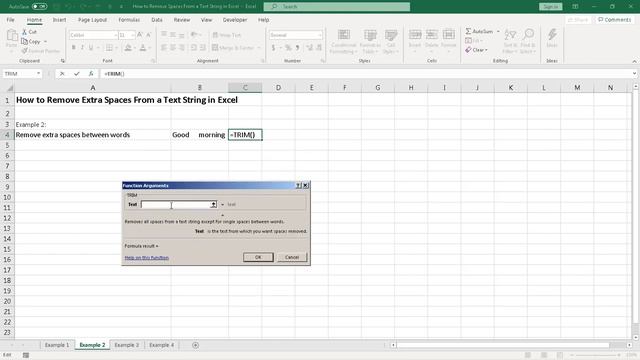This screenshot has width=640, height=360.
Task: Open the AutoSum dropdown arrow
Action: click(498, 31)
